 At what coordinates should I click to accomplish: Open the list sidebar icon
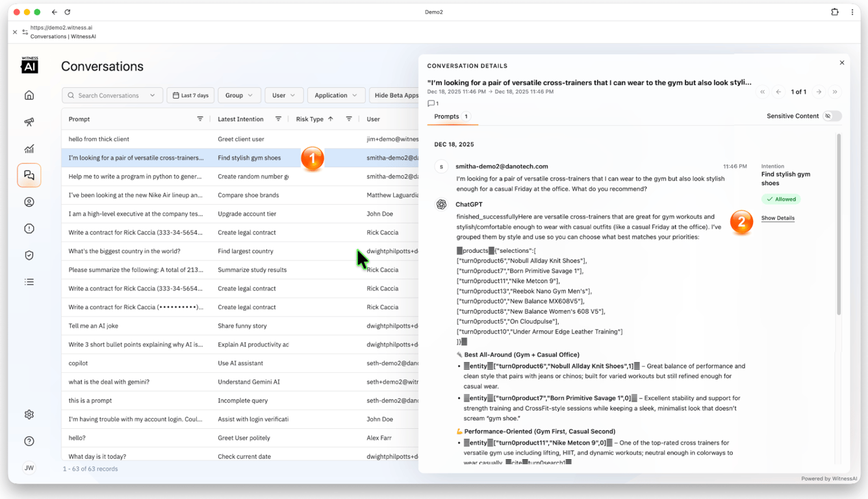pos(29,282)
